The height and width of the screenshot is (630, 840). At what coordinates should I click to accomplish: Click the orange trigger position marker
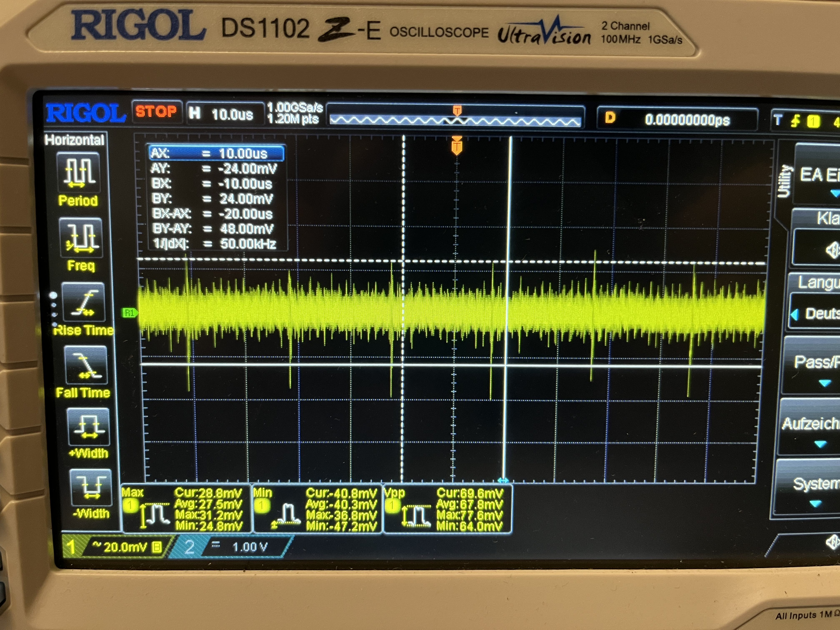click(x=457, y=146)
